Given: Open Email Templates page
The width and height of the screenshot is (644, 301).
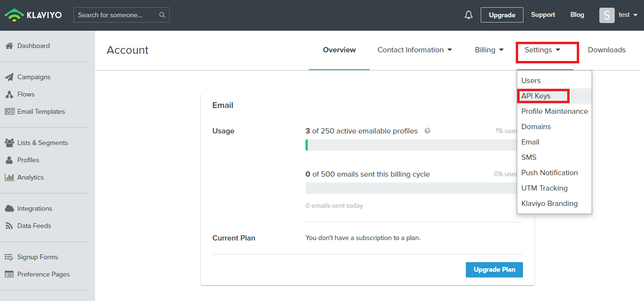Looking at the screenshot, I should click(41, 111).
